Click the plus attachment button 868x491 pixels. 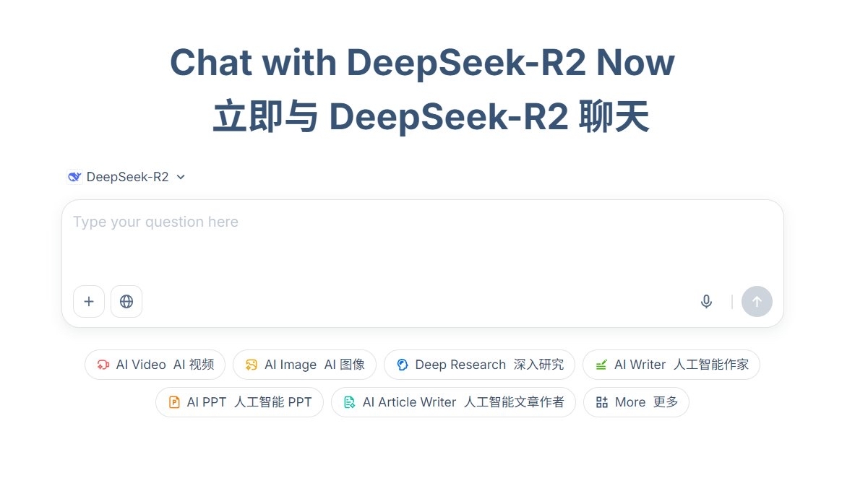89,302
